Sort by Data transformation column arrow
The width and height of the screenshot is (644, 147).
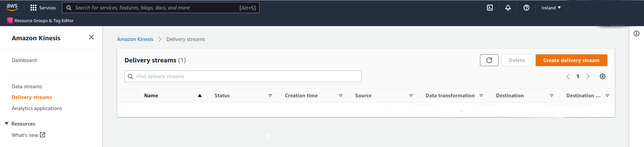[x=481, y=96]
